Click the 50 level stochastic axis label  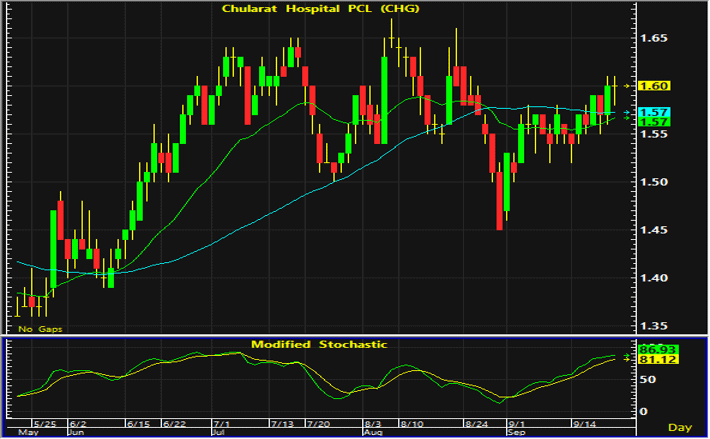click(x=647, y=379)
